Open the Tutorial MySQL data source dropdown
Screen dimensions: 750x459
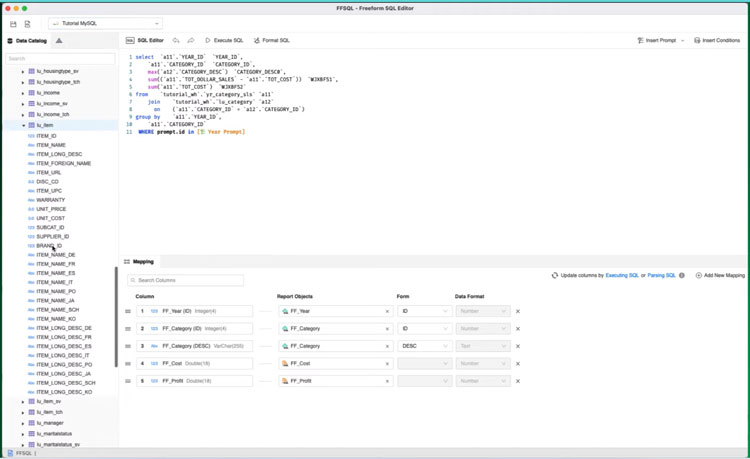click(105, 23)
